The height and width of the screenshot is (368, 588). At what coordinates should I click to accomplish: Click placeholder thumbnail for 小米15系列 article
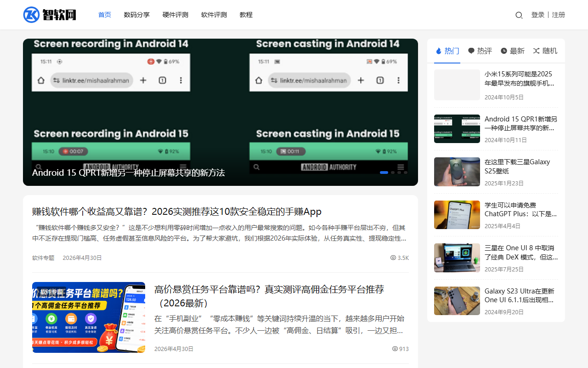pyautogui.click(x=457, y=85)
